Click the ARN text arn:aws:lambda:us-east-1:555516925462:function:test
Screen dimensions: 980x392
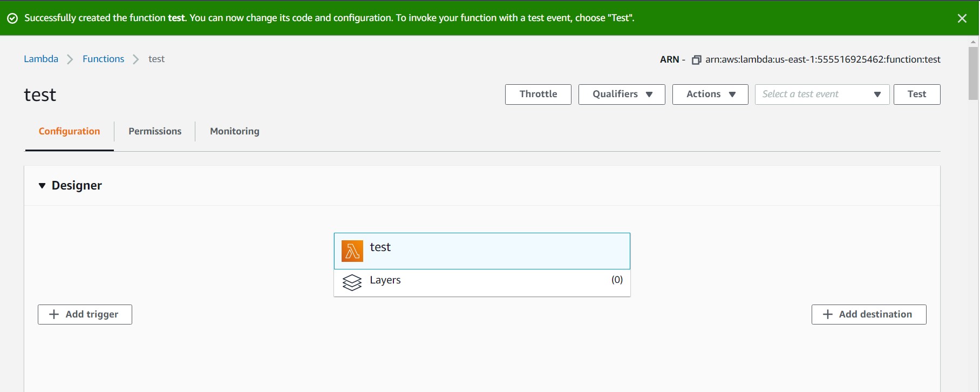tap(823, 59)
